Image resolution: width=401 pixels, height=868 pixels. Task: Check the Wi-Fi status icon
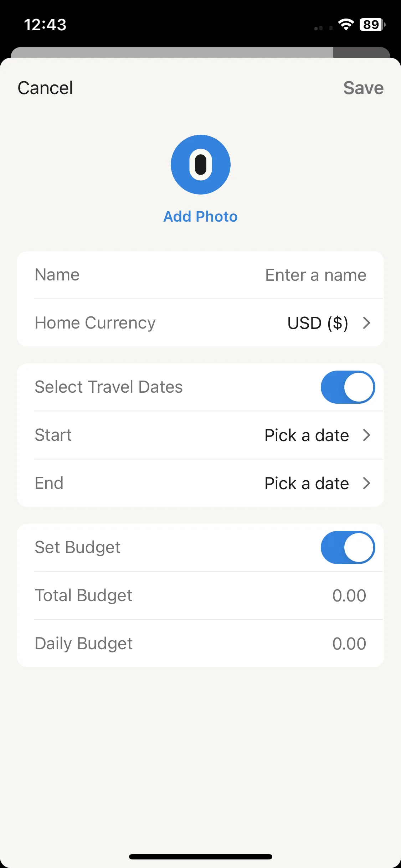(x=346, y=25)
